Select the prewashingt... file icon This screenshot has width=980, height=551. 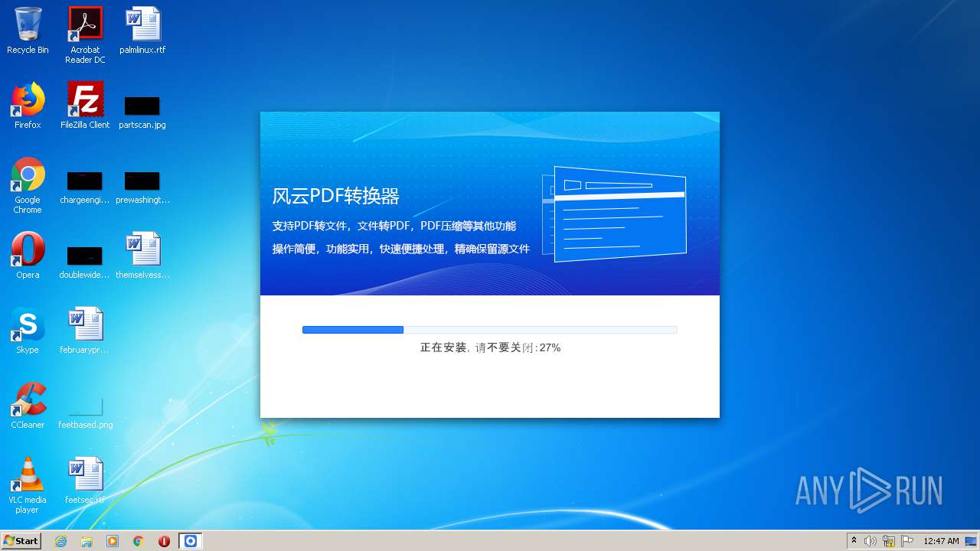point(142,187)
